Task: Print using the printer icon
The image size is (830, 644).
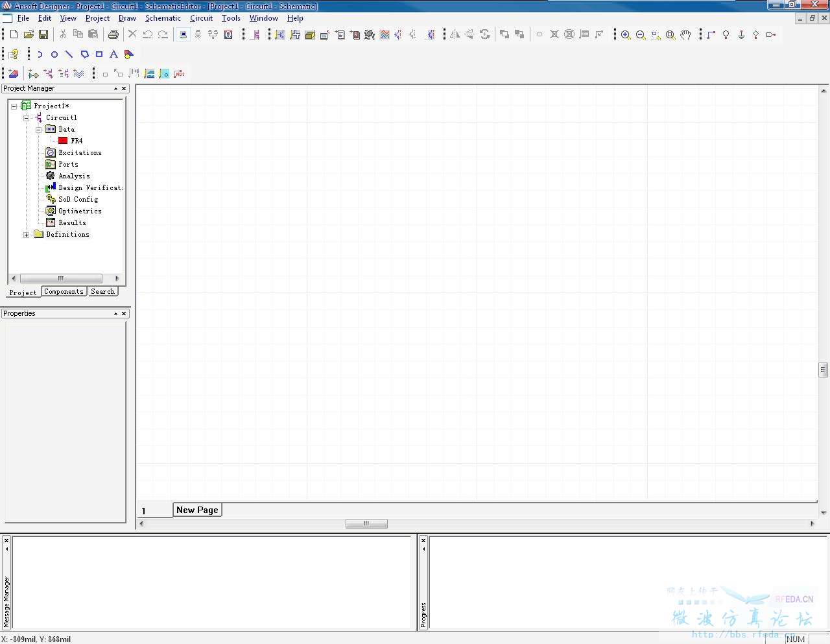Action: coord(113,34)
